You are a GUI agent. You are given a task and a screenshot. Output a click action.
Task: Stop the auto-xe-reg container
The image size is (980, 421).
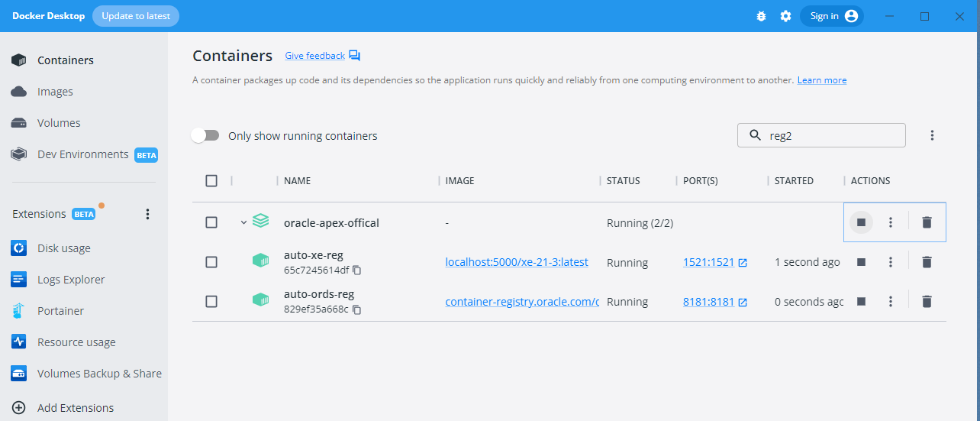click(861, 262)
